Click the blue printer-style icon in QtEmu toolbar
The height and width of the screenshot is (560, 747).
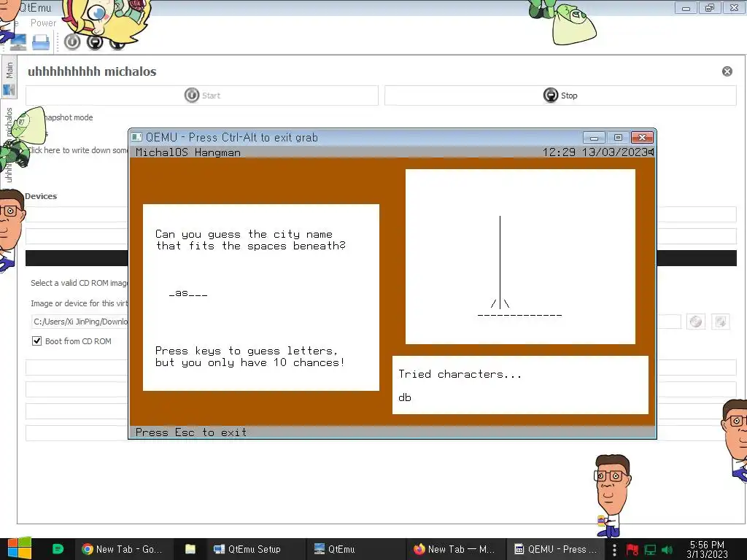[x=41, y=42]
